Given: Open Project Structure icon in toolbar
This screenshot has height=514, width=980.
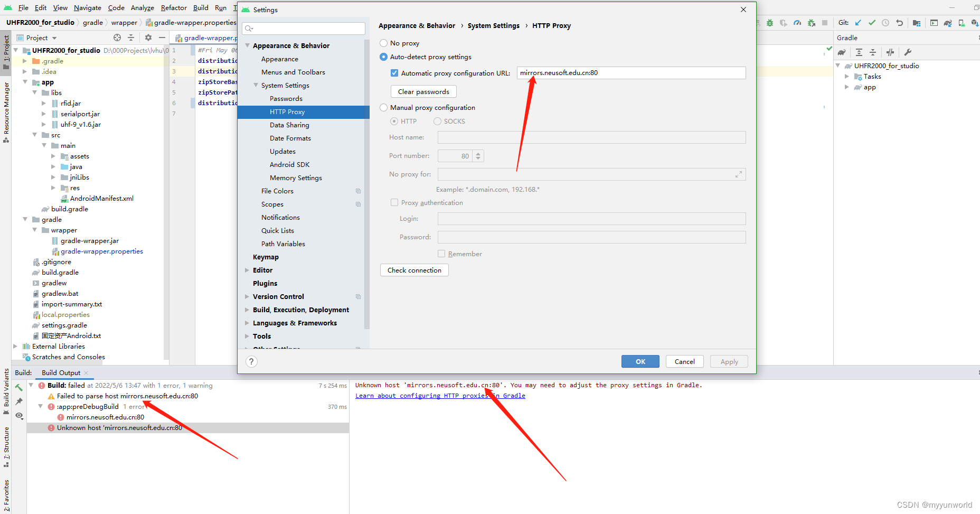Looking at the screenshot, I should click(917, 23).
